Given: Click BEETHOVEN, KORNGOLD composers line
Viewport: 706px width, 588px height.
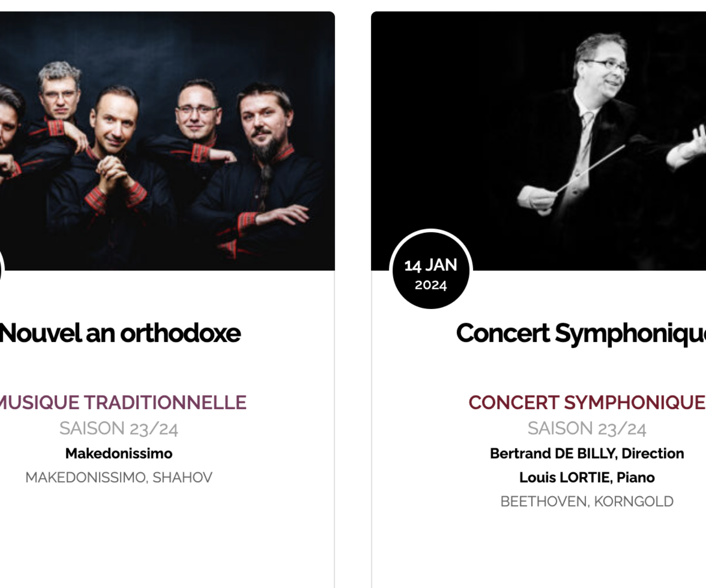Looking at the screenshot, I should (586, 501).
